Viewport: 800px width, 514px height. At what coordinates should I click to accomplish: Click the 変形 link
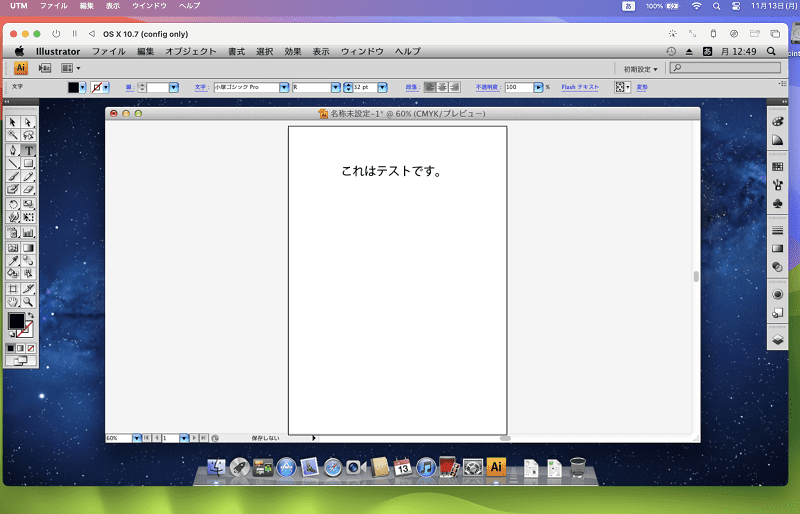tap(642, 87)
